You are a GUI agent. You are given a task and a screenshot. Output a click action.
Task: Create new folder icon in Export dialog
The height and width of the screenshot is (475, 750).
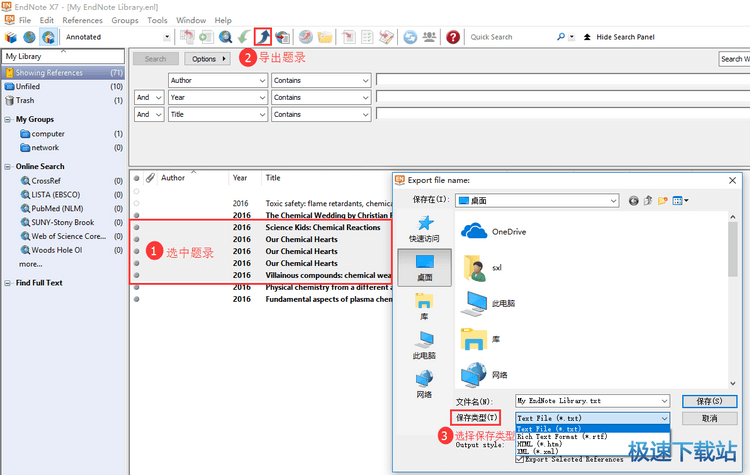point(662,201)
